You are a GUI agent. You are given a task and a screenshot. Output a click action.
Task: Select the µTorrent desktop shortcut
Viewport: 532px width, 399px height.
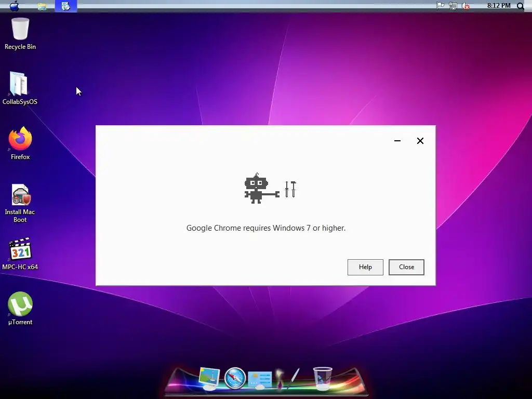tap(20, 309)
